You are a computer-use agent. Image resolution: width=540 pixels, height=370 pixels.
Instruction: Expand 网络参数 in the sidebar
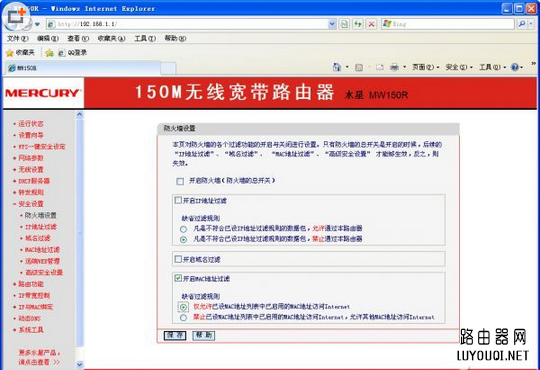31,158
